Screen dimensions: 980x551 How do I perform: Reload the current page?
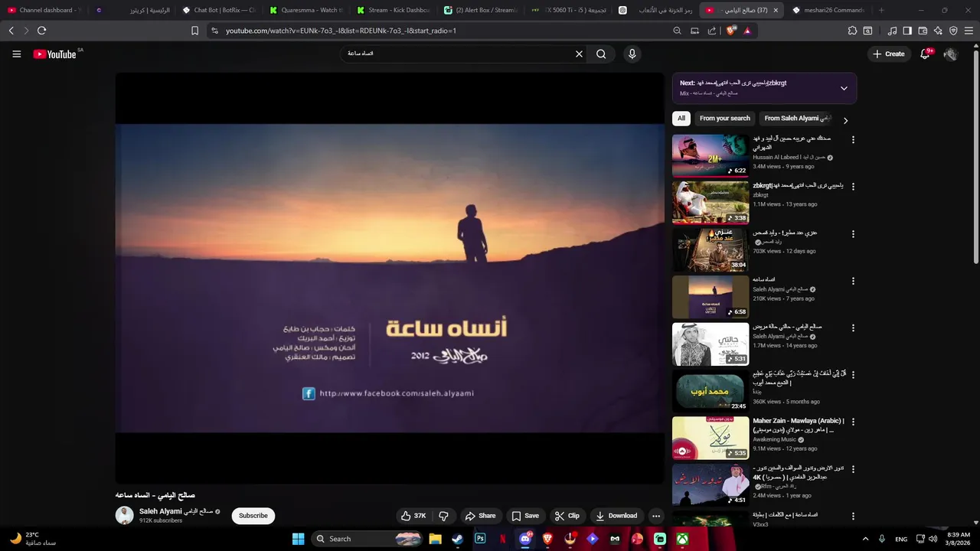coord(41,31)
